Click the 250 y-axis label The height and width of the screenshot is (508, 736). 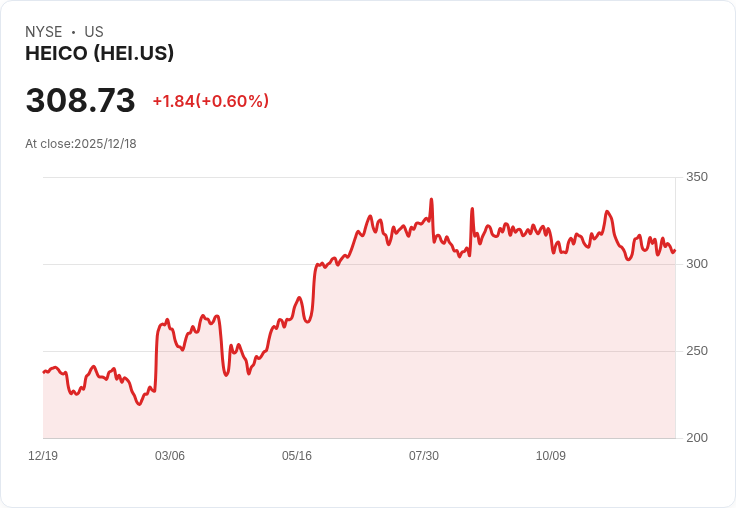click(x=696, y=351)
